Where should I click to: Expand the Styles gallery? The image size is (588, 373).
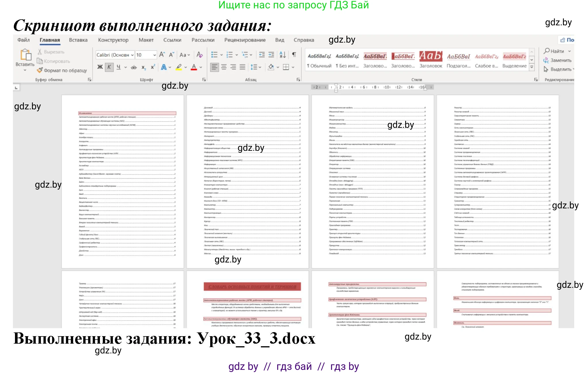(532, 67)
